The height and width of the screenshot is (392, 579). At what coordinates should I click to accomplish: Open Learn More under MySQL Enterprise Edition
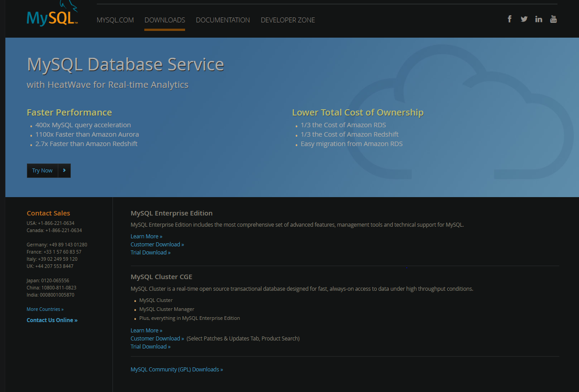pos(147,237)
